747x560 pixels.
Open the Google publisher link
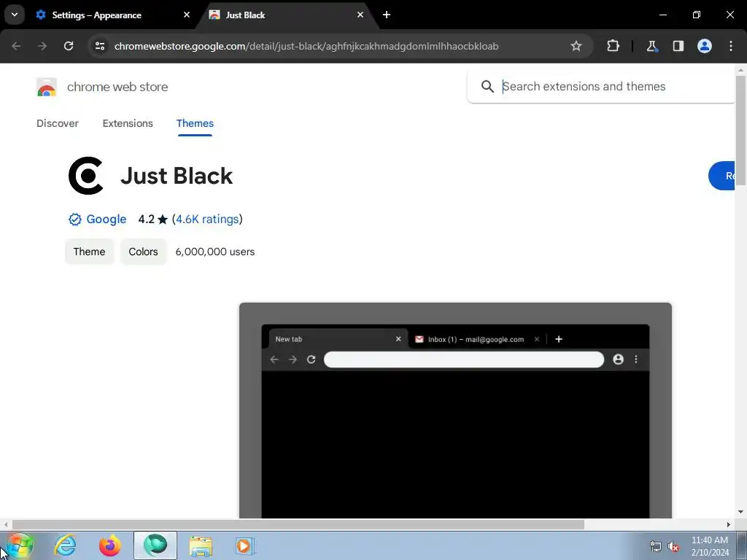click(x=107, y=219)
